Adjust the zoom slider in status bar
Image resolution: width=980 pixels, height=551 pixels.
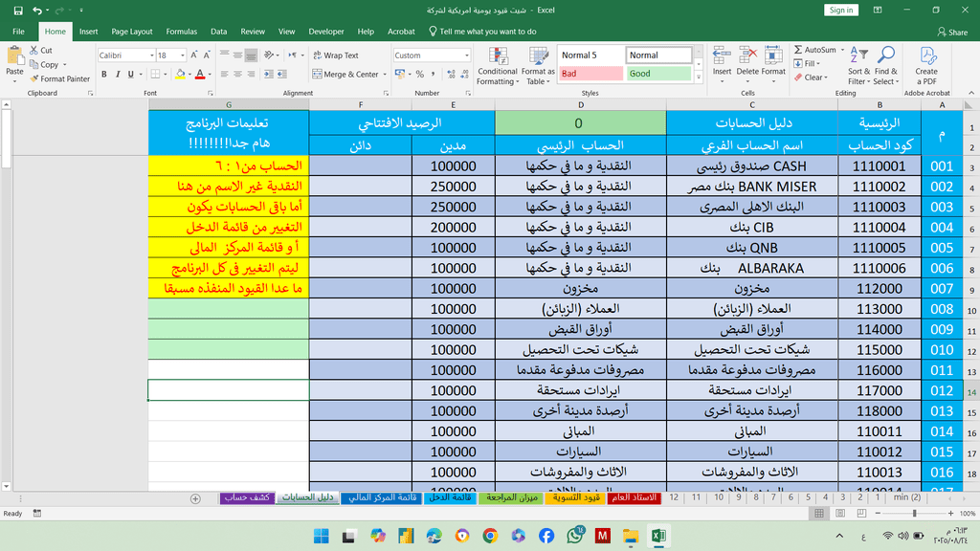pyautogui.click(x=914, y=514)
